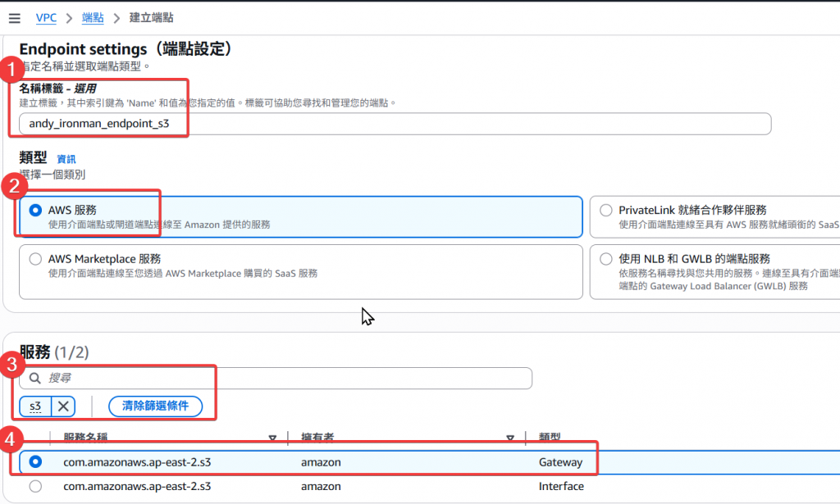This screenshot has width=840, height=504.
Task: Click the search magnifier icon
Action: click(34, 379)
